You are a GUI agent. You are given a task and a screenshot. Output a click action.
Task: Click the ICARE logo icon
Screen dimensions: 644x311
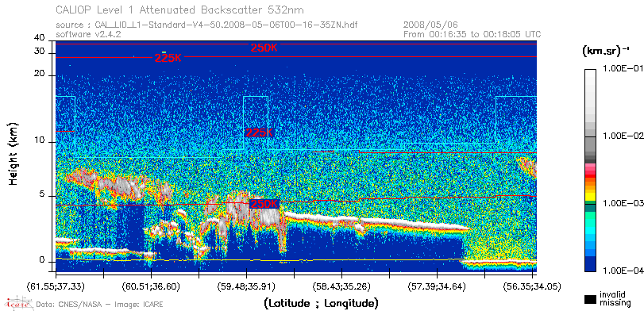click(x=19, y=303)
